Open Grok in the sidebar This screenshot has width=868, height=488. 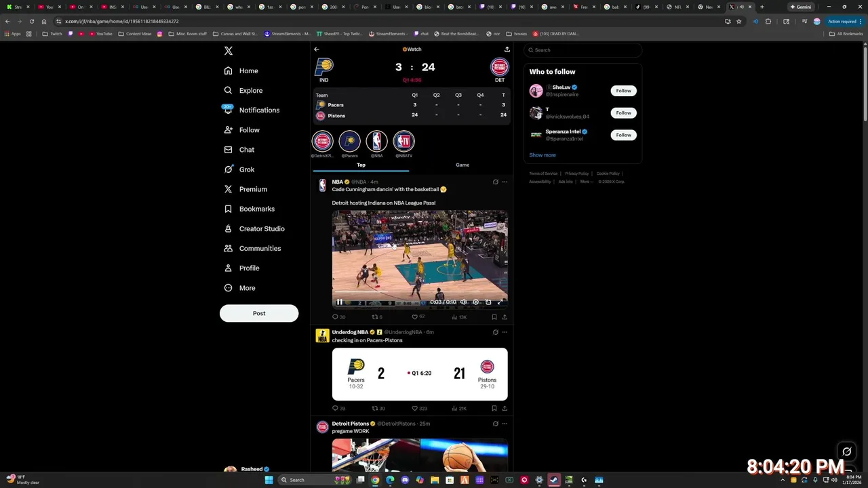pos(239,169)
